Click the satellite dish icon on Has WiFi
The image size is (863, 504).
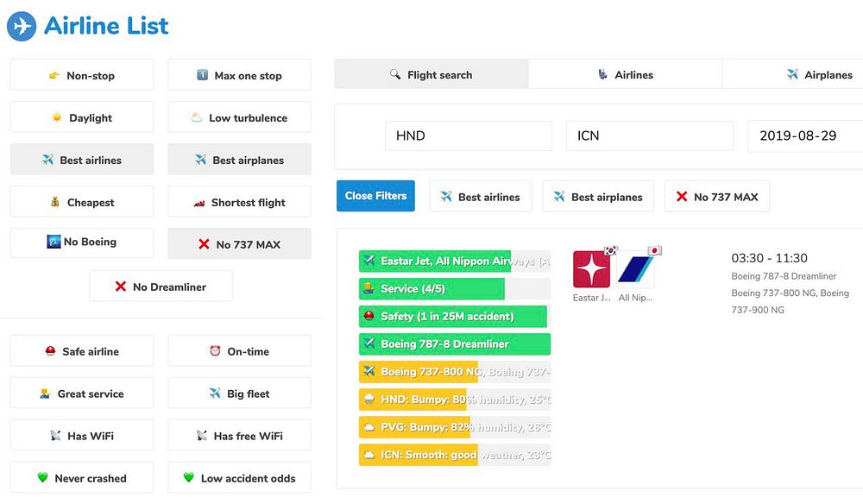(55, 435)
